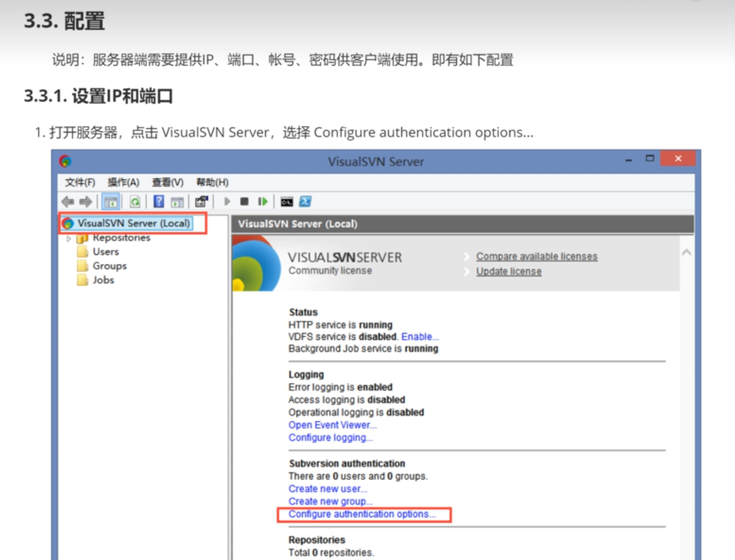
Task: Close the VisualSVN Server window
Action: coord(678,158)
